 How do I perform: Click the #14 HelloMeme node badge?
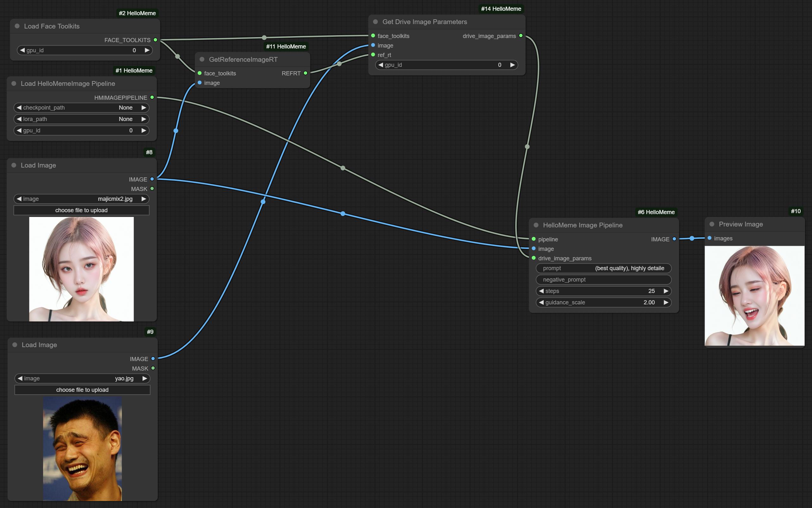pyautogui.click(x=501, y=9)
